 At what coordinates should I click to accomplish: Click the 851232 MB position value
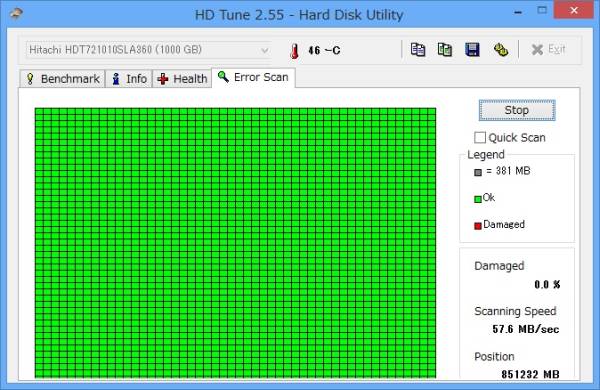click(530, 374)
